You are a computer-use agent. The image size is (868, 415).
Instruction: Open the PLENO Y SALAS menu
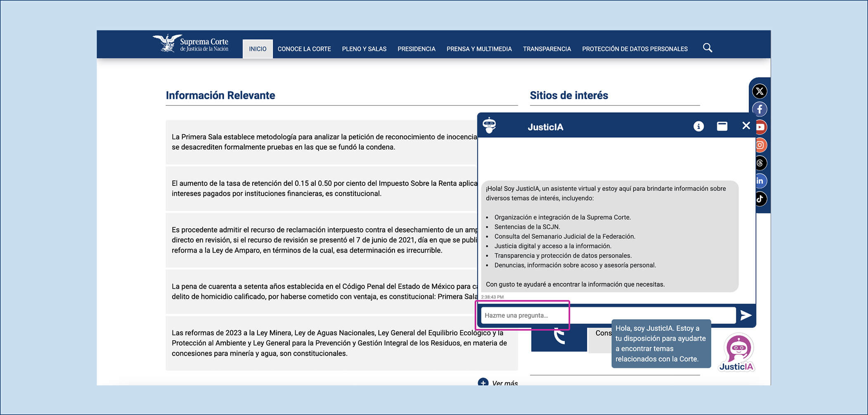click(x=364, y=49)
